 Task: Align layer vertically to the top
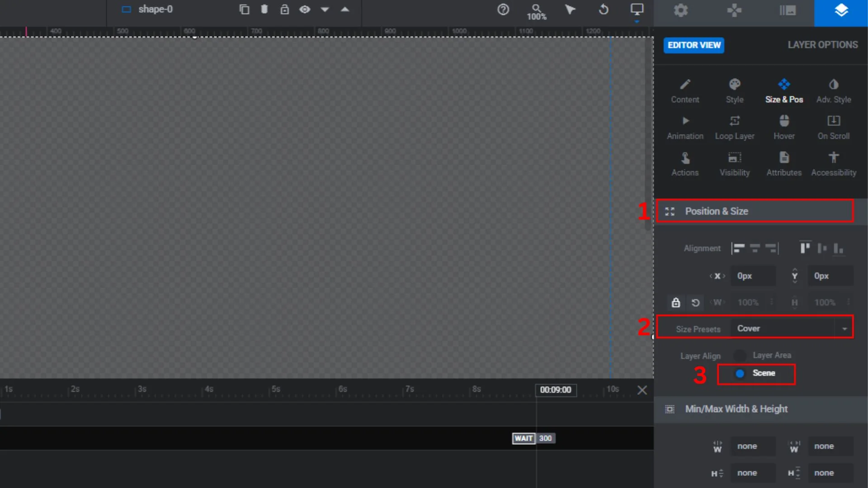point(805,248)
